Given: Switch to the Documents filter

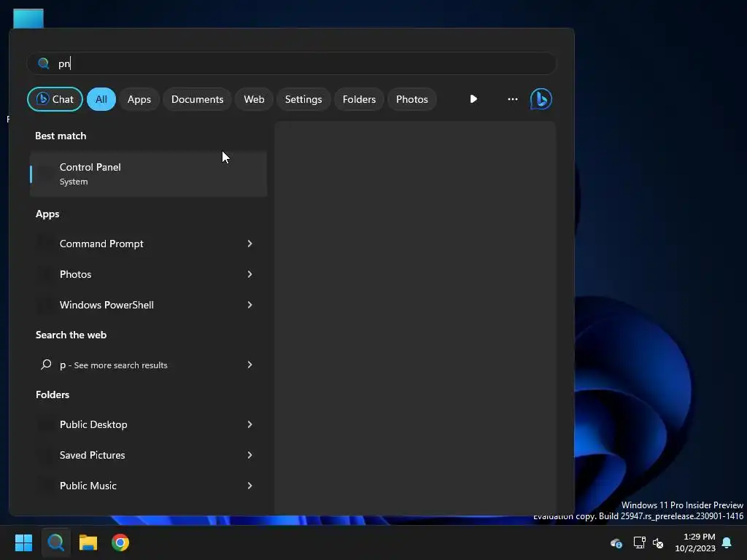Looking at the screenshot, I should coord(197,99).
